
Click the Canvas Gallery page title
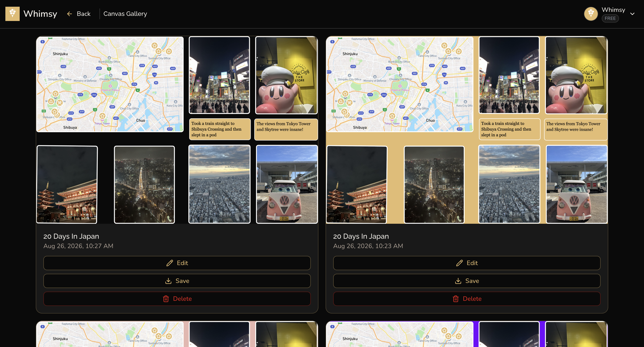[125, 14]
